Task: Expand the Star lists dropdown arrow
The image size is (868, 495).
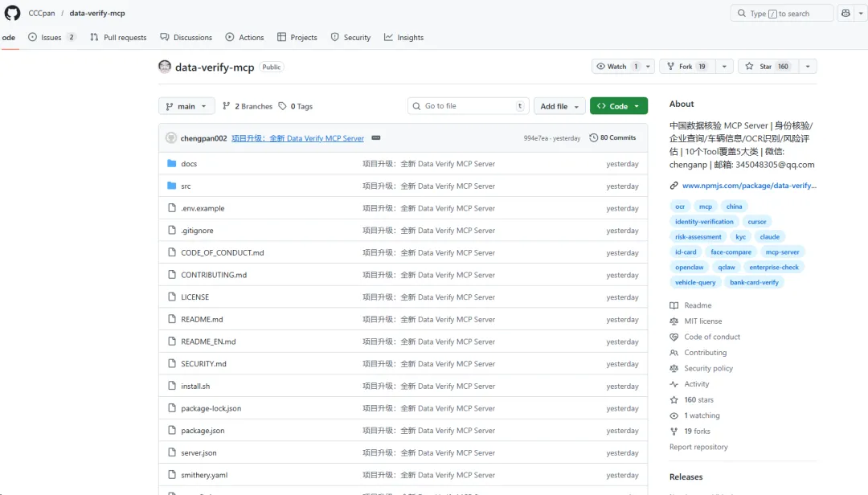Action: point(808,67)
